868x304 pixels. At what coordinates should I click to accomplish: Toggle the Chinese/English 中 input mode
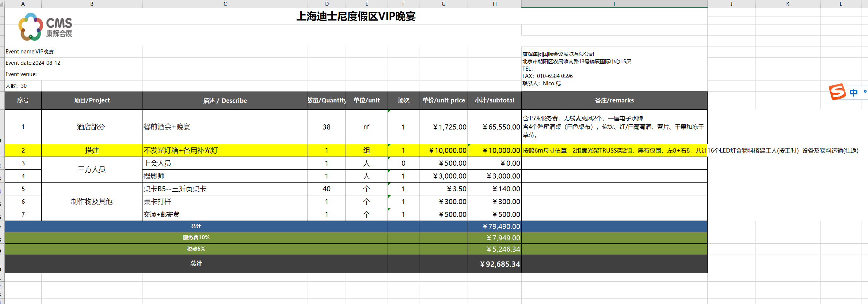(853, 92)
